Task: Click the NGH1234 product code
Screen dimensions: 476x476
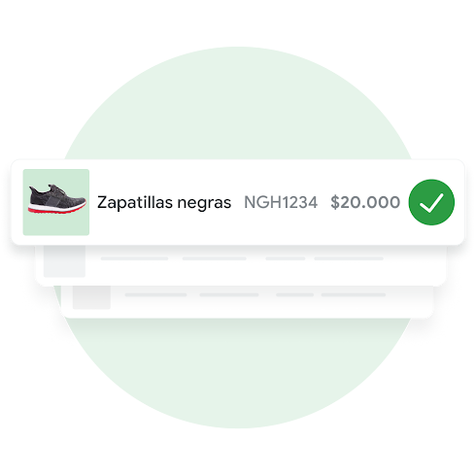Action: 281,202
